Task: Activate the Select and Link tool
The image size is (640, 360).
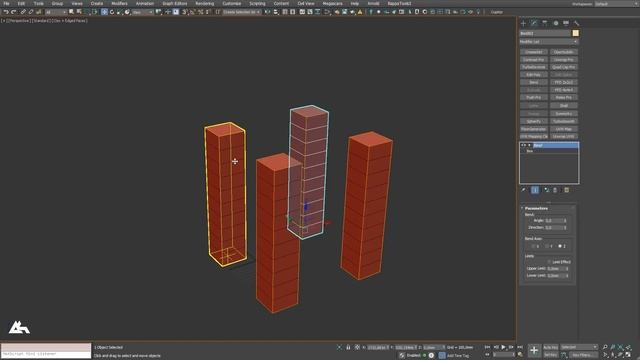Action: (23, 12)
